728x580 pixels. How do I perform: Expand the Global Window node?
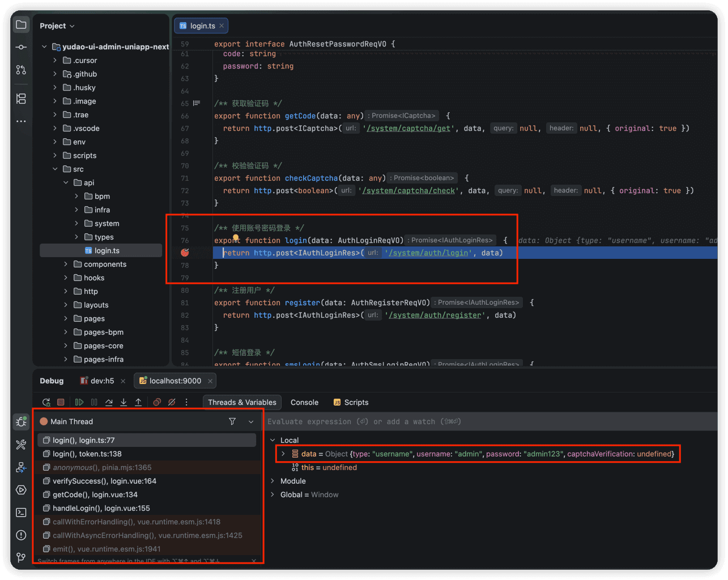pyautogui.click(x=273, y=494)
